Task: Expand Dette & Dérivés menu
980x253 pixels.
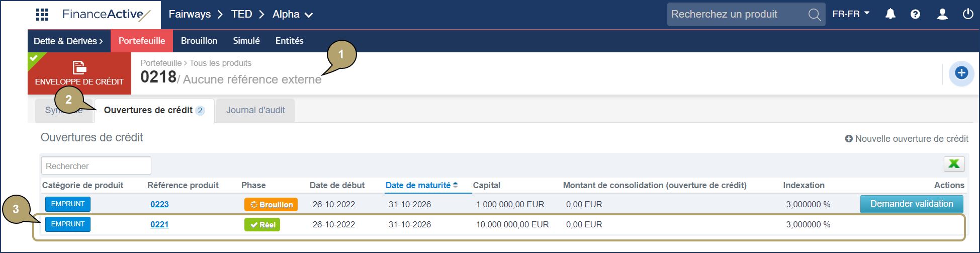Action: click(x=68, y=41)
